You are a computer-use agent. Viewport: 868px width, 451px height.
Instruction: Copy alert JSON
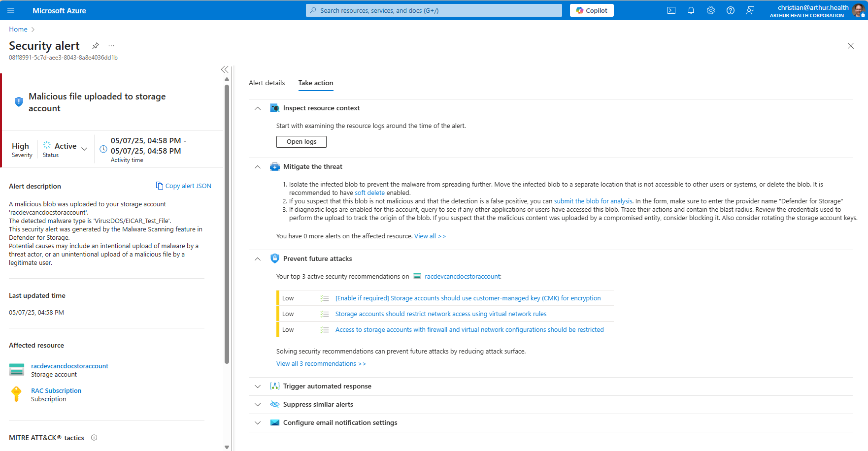[x=184, y=186]
